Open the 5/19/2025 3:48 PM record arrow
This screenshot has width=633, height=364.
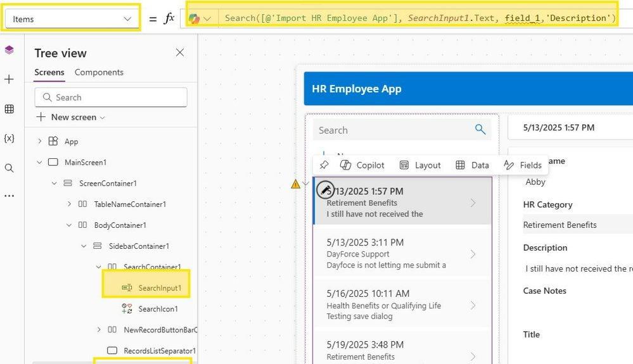(473, 356)
